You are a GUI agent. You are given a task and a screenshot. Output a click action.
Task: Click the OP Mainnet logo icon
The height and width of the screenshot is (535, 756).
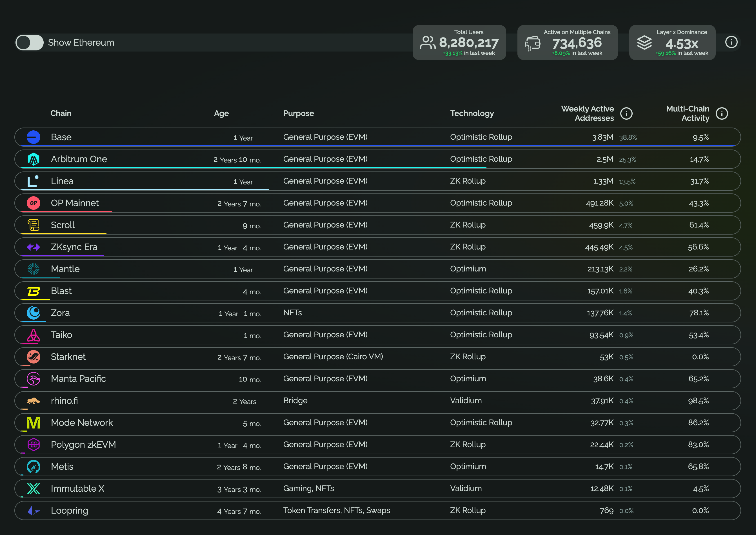[33, 203]
